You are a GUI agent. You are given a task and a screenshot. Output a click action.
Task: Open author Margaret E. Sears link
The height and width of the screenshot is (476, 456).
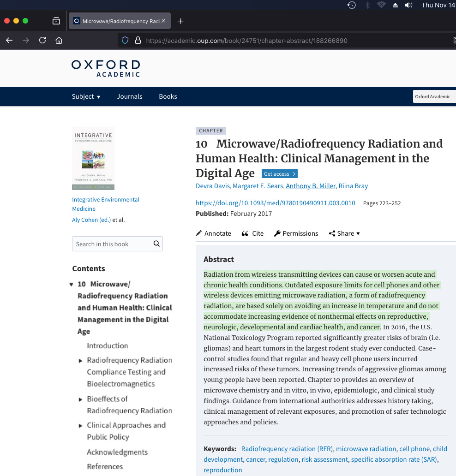(x=258, y=186)
